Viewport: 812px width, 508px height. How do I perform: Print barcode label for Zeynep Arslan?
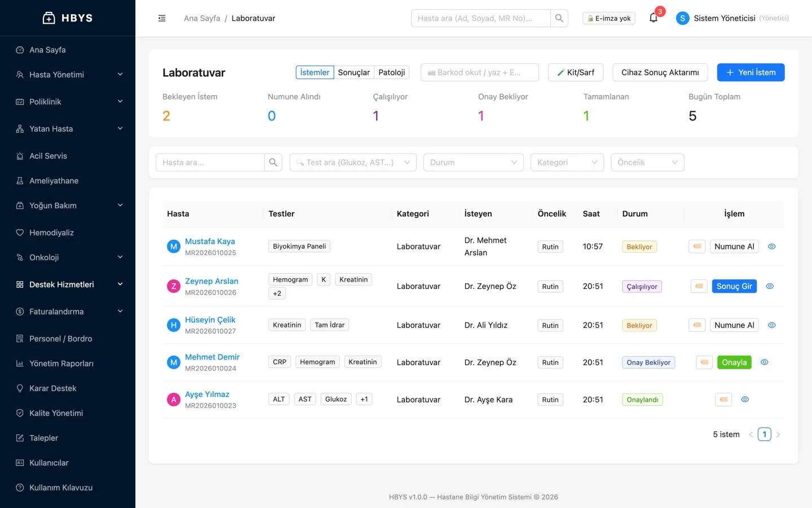coord(699,286)
